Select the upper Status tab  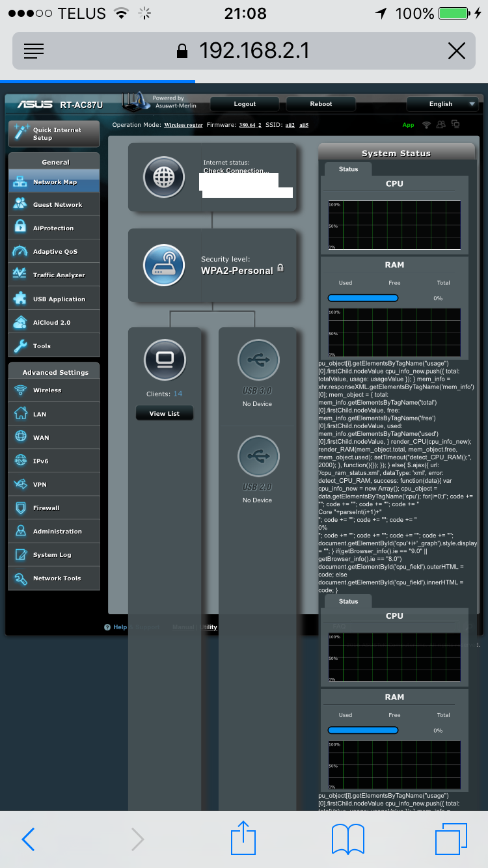(348, 169)
